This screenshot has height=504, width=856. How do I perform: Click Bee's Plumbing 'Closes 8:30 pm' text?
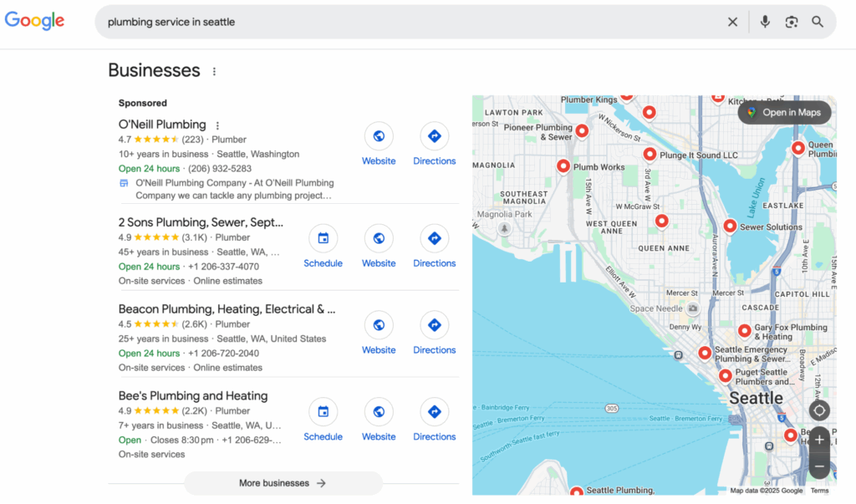tap(181, 440)
